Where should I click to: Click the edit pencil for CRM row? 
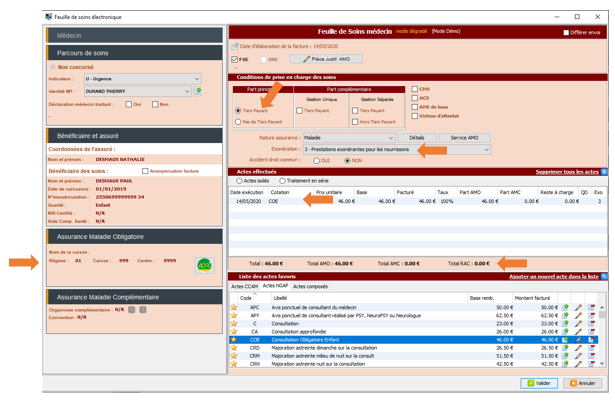click(578, 355)
